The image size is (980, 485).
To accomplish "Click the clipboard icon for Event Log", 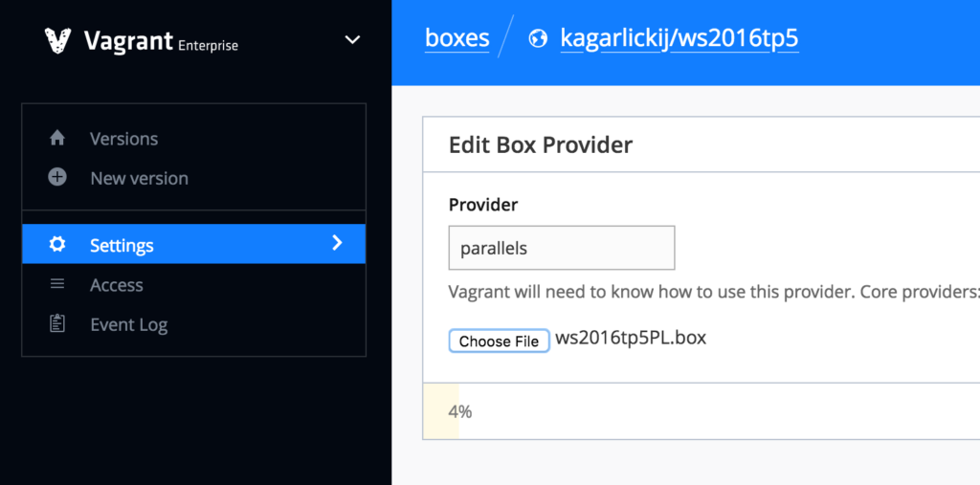I will point(57,323).
